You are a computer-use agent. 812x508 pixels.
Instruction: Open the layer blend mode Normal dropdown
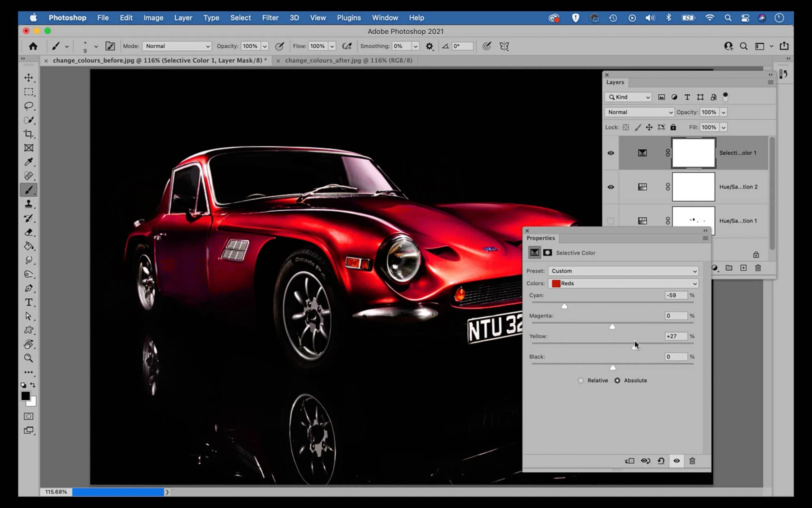(x=639, y=112)
